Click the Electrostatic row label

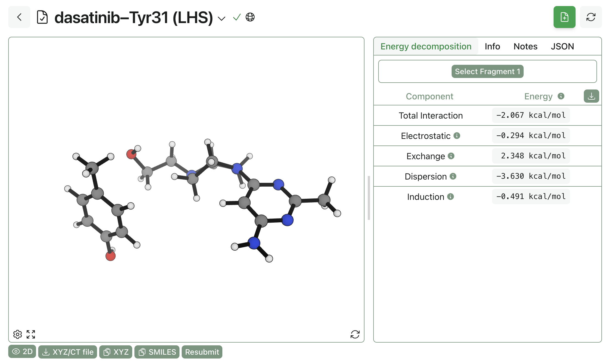click(x=425, y=136)
